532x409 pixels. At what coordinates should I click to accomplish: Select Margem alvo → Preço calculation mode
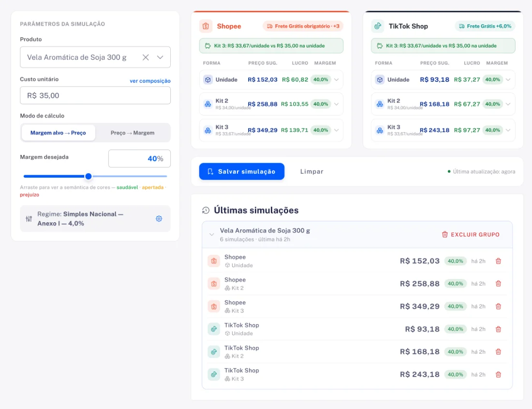coord(59,133)
